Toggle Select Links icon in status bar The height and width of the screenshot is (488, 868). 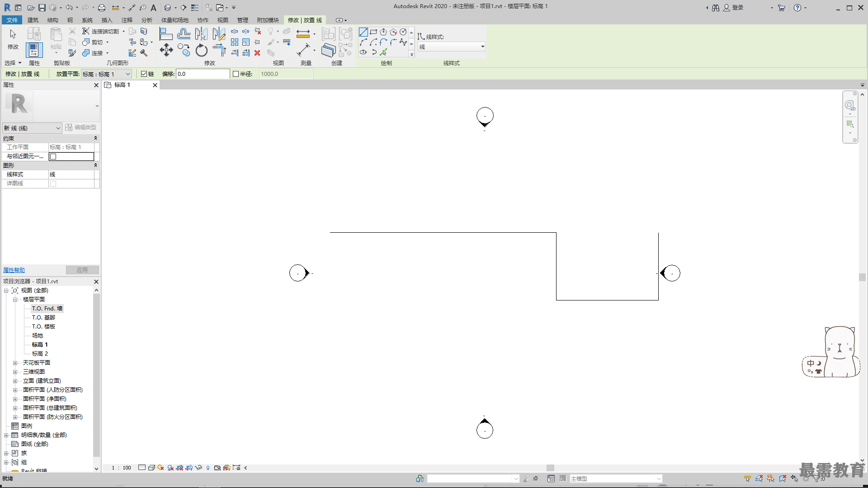click(747, 479)
